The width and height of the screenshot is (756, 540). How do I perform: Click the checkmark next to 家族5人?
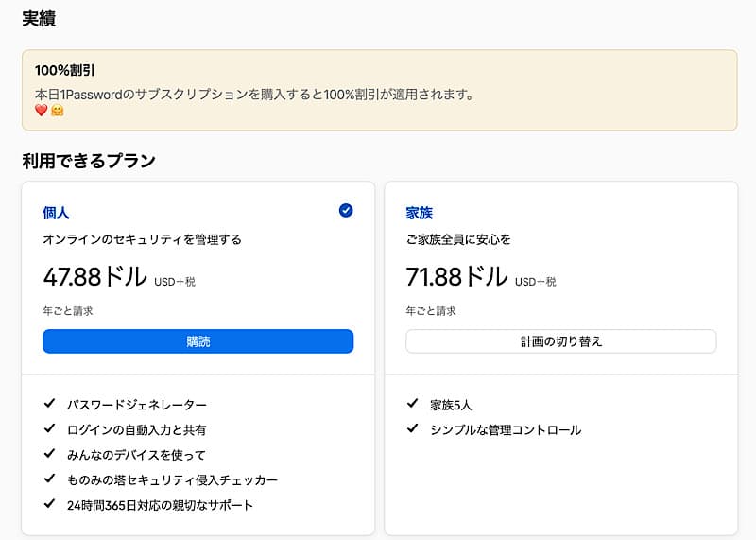412,404
